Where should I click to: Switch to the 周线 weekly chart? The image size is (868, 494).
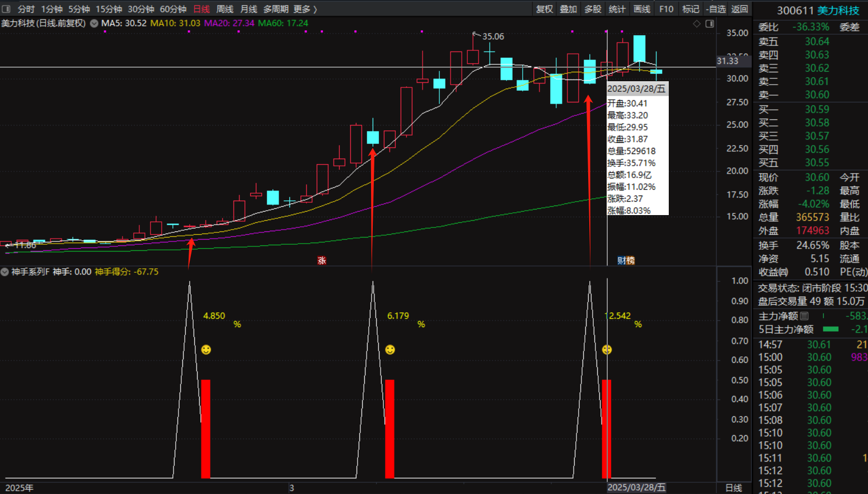[224, 9]
